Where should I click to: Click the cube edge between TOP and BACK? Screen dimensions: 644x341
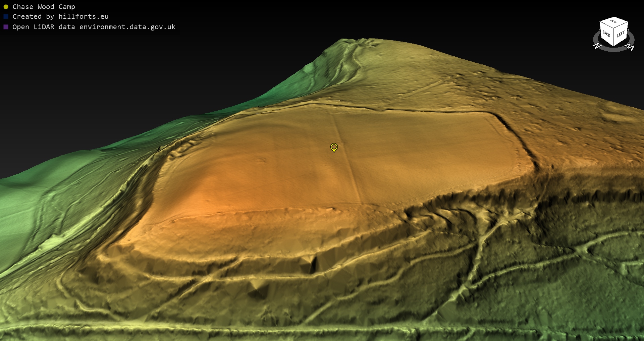tap(606, 25)
